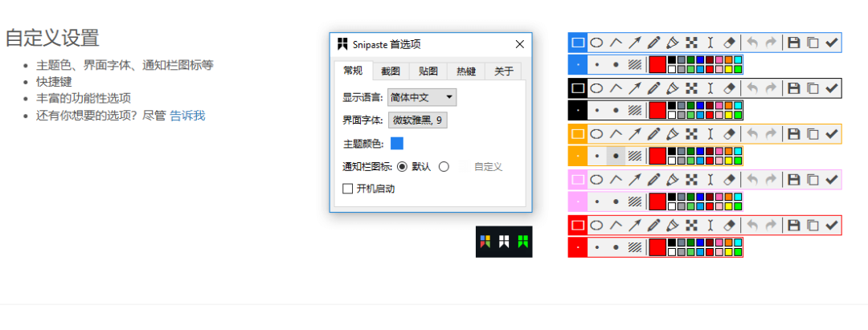Click undo in the black-themed toolbar
The height and width of the screenshot is (330, 868).
[x=751, y=88]
